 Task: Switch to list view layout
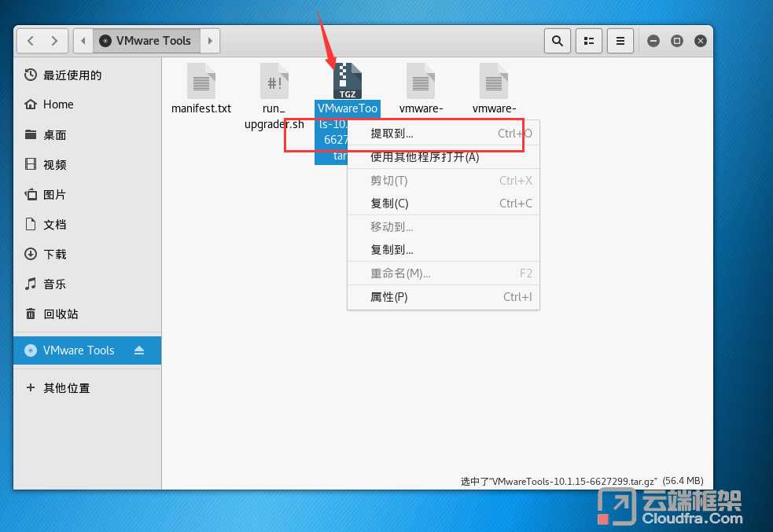pyautogui.click(x=589, y=41)
